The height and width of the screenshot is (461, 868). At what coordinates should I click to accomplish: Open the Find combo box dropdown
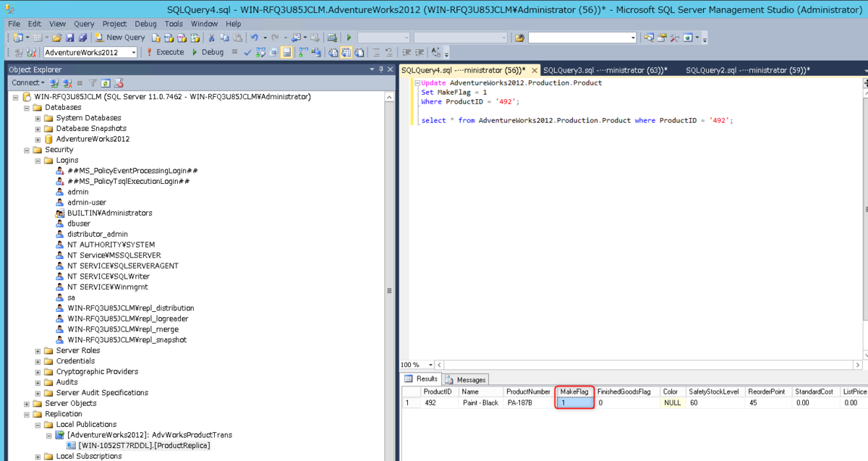click(x=633, y=38)
